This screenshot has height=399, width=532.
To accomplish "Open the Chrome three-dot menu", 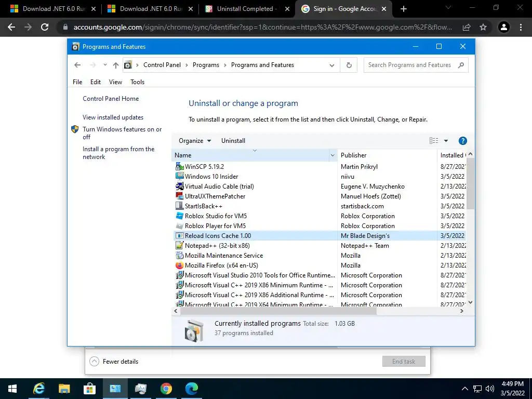I will [521, 27].
